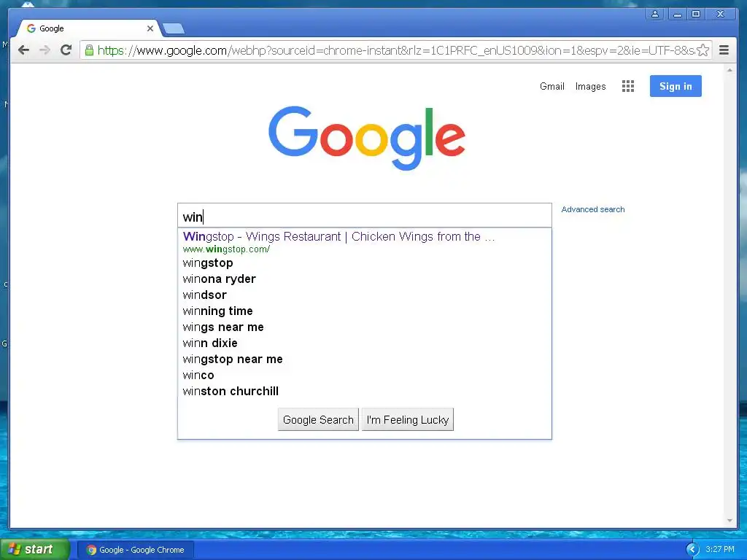Click I'm Feeling Lucky button
Viewport: 747px width, 560px height.
click(x=408, y=419)
